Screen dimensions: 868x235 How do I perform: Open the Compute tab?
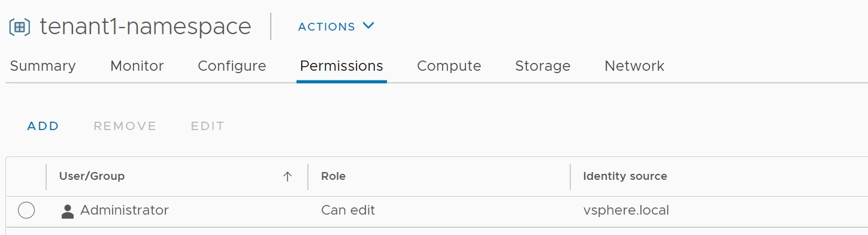[x=449, y=66]
